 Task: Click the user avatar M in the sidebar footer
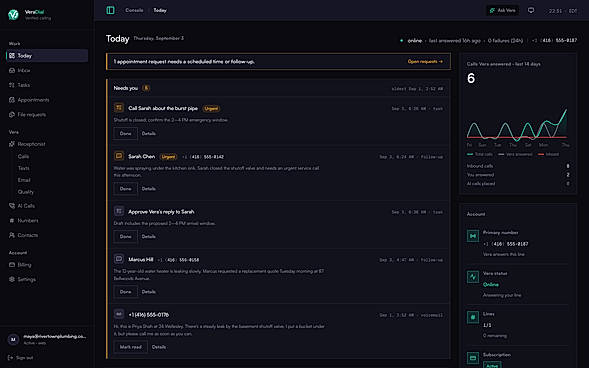[13, 339]
